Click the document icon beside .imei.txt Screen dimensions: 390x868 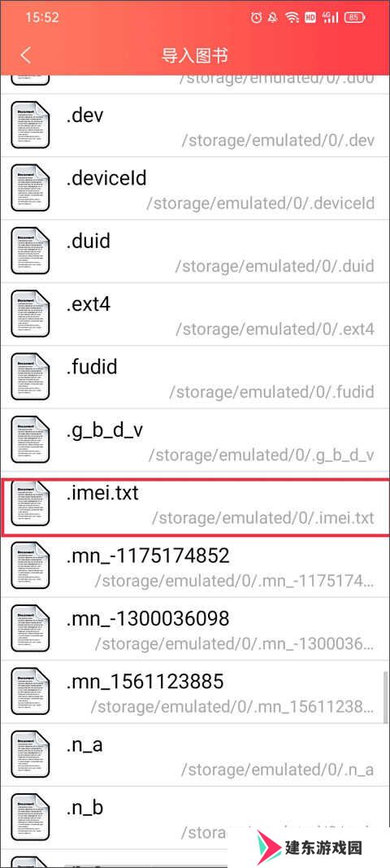click(x=30, y=504)
